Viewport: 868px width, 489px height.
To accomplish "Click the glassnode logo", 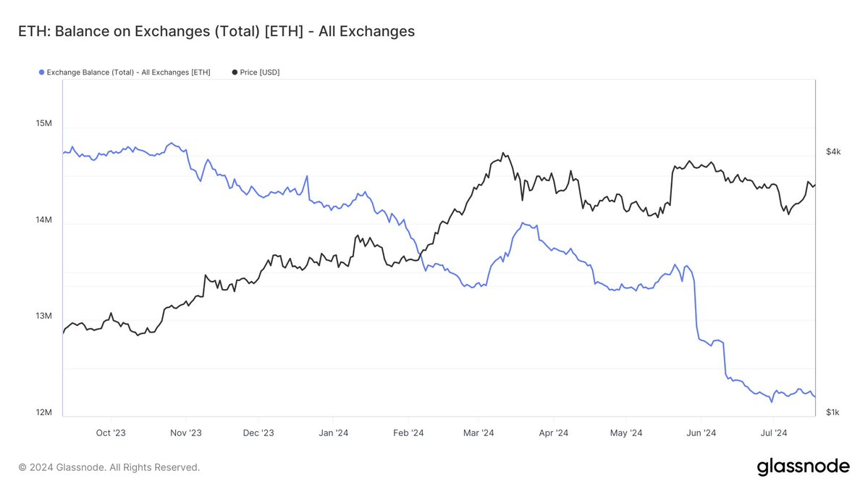I will coord(804,467).
